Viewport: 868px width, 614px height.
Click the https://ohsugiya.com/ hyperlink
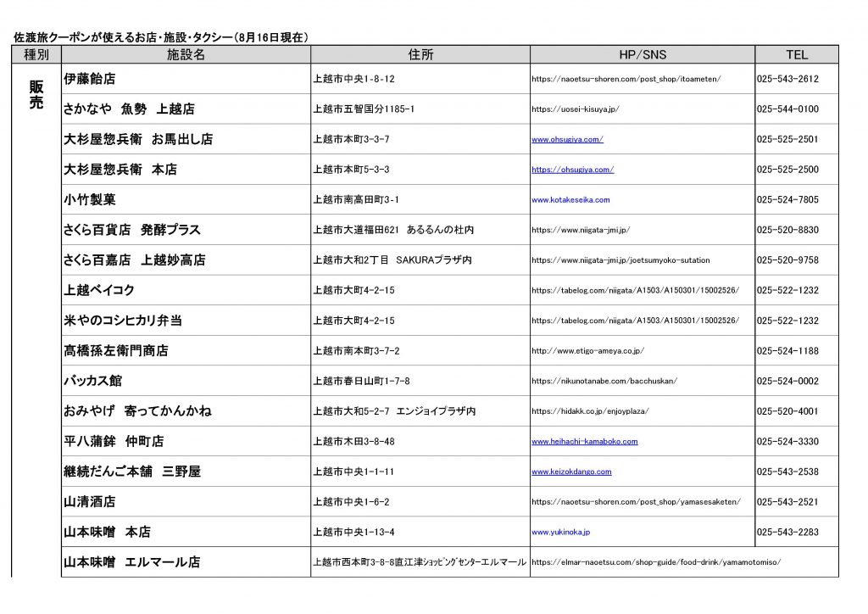click(x=572, y=170)
